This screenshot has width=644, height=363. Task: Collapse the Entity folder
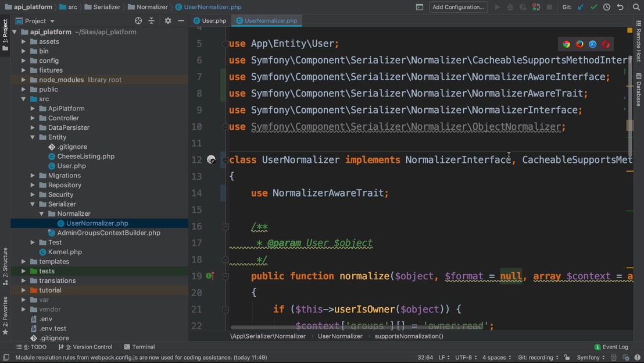[33, 137]
